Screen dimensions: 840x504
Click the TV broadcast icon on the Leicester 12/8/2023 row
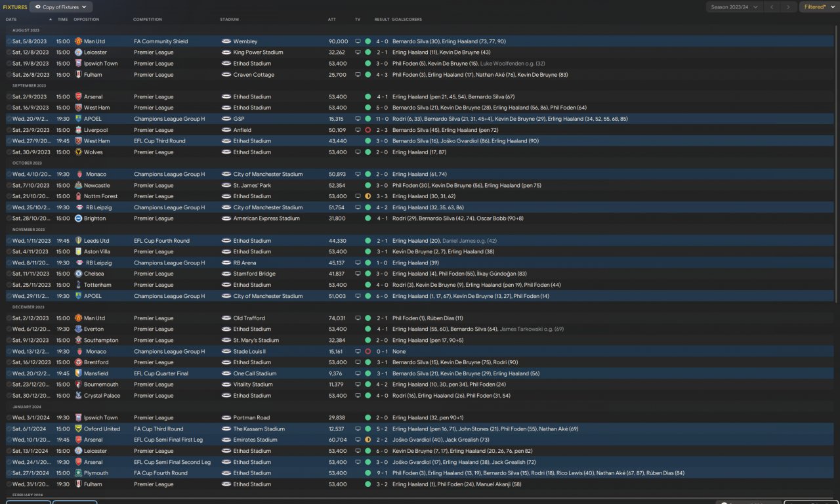click(358, 52)
